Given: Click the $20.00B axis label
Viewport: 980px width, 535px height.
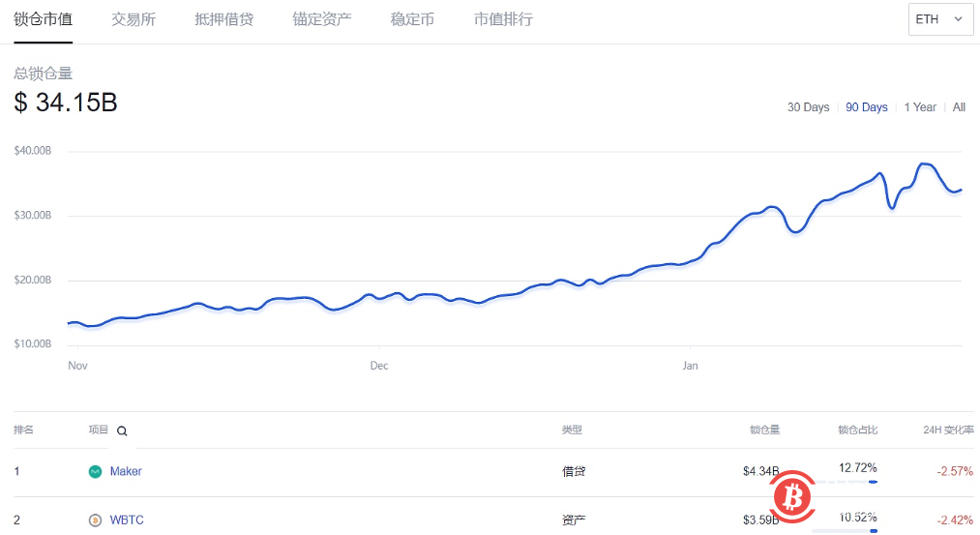Looking at the screenshot, I should (x=33, y=280).
